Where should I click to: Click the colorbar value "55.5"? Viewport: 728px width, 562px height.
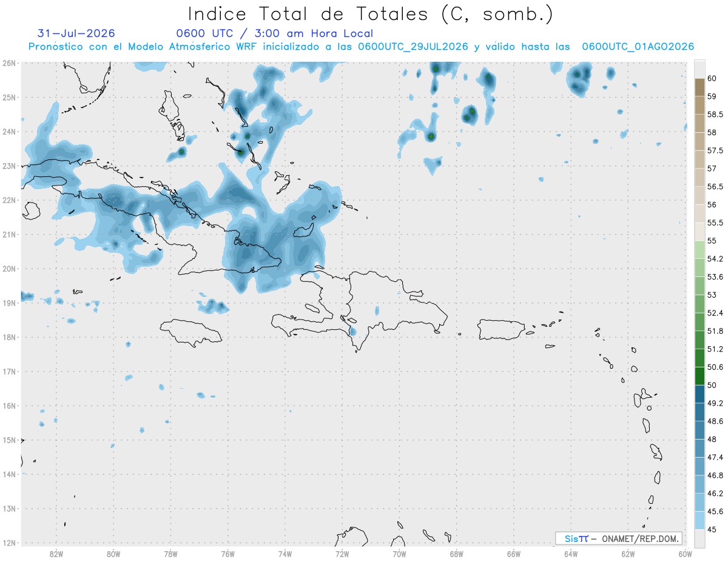pos(715,222)
